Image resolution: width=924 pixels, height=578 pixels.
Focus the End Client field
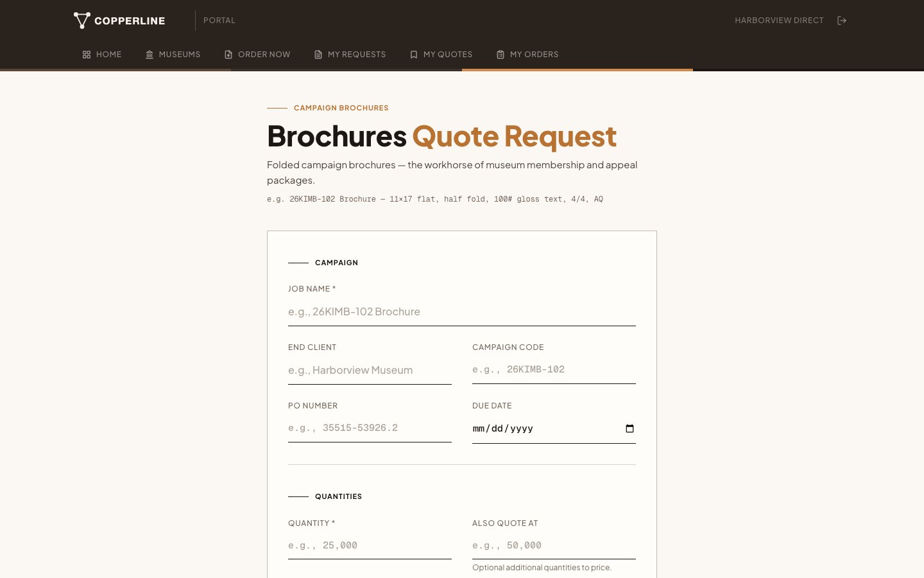(x=370, y=371)
